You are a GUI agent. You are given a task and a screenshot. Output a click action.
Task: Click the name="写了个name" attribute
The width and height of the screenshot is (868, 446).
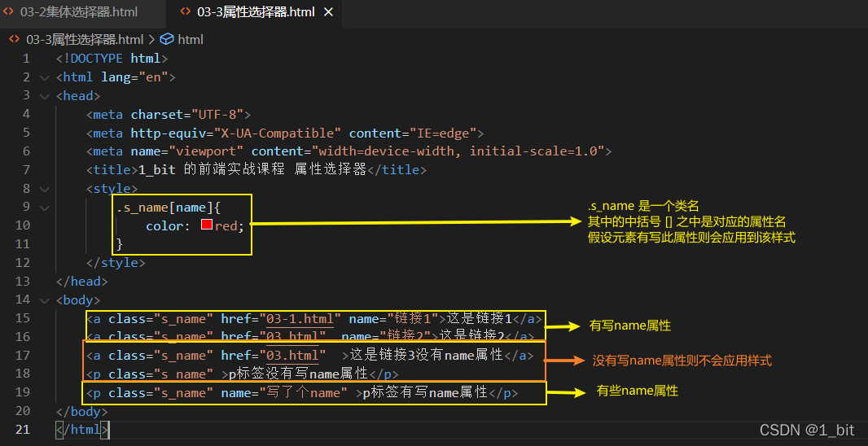(284, 393)
